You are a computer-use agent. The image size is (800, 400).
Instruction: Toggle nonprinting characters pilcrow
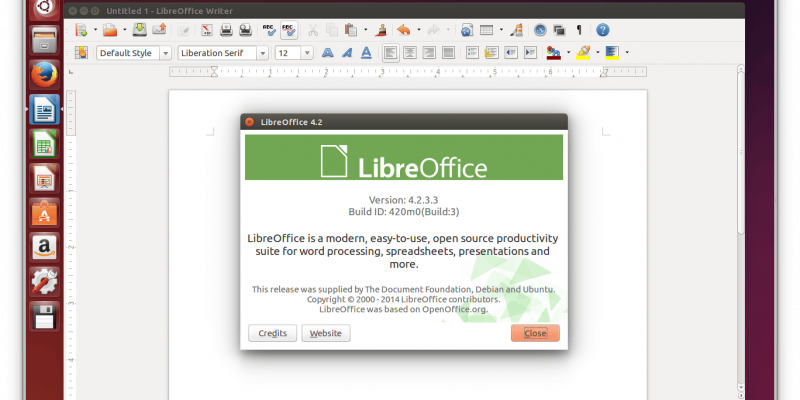(579, 30)
